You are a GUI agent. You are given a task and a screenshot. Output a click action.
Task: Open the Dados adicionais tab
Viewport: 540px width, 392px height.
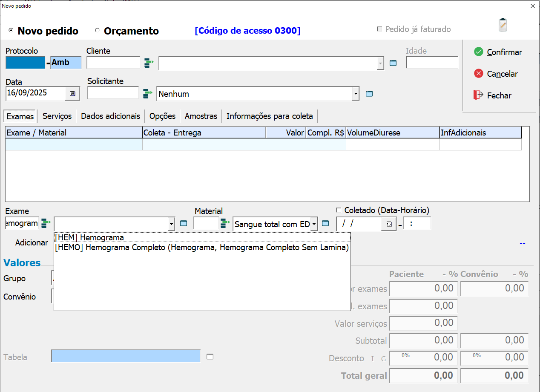tap(110, 116)
